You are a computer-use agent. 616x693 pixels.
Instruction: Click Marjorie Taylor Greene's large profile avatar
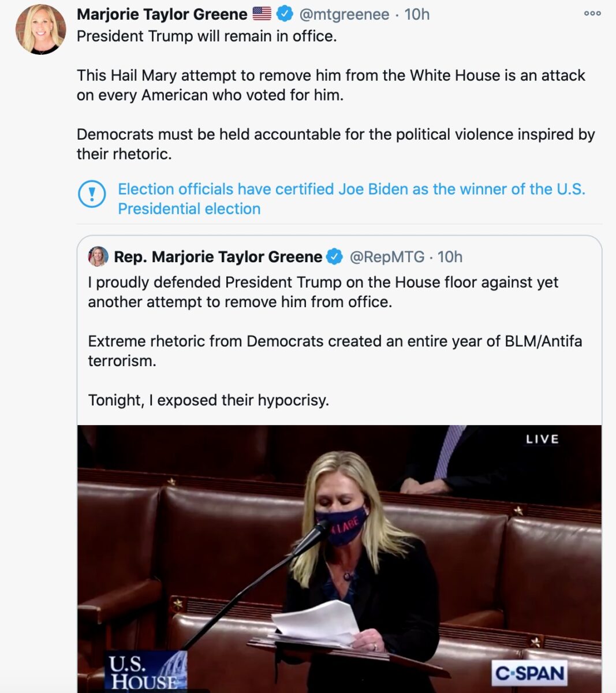click(40, 29)
